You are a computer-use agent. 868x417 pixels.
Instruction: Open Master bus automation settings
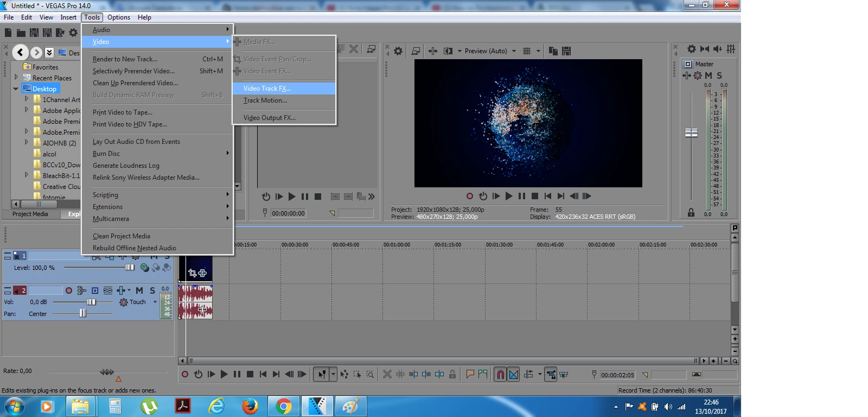698,75
